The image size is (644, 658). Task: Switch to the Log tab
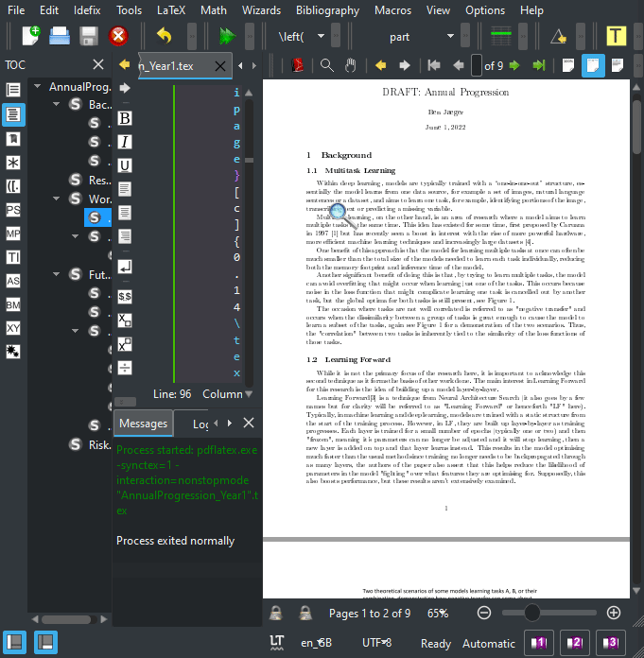click(x=200, y=424)
